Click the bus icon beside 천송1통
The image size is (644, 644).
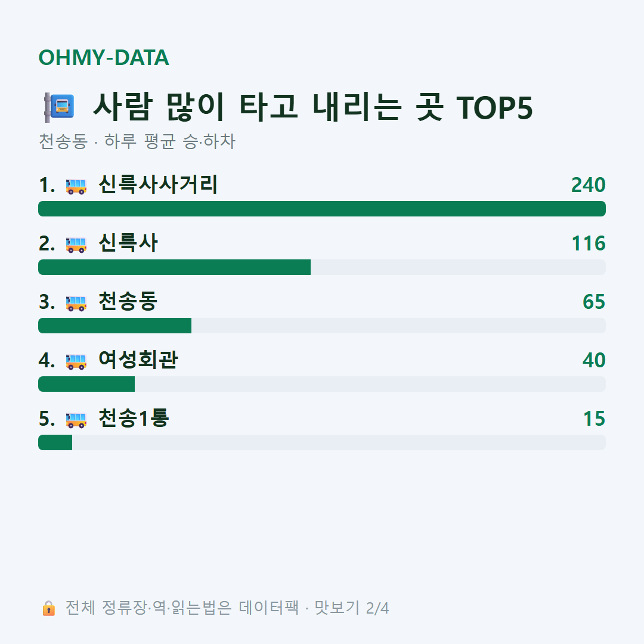[76, 420]
